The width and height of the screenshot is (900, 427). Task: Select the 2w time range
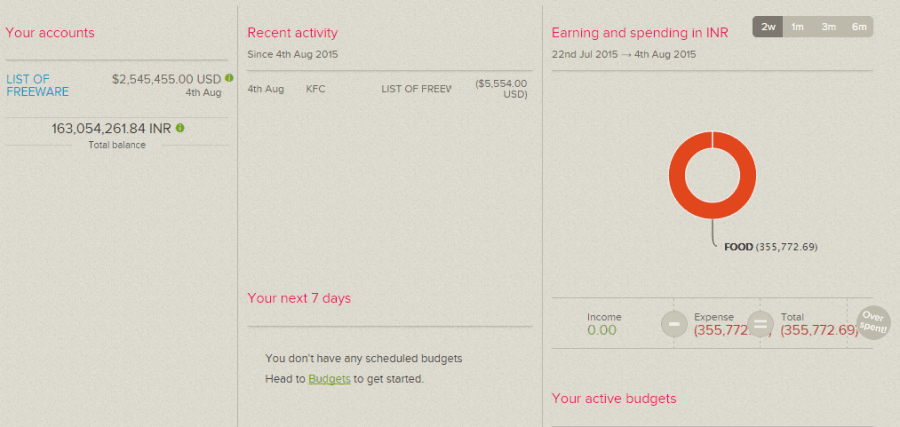tap(768, 27)
